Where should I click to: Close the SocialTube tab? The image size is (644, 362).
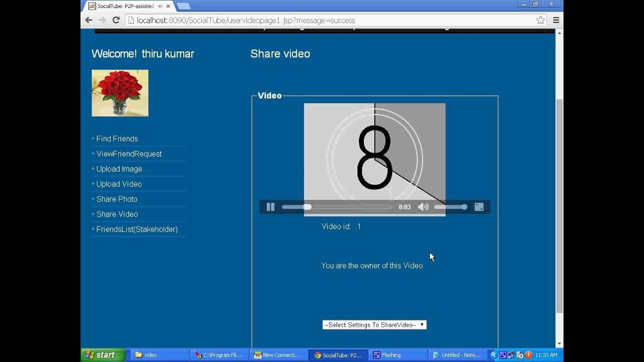coord(168,6)
